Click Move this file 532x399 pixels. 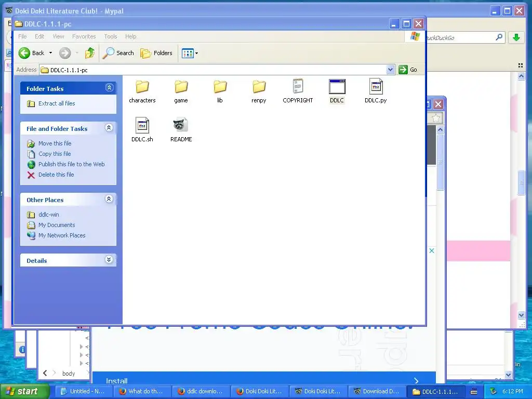pos(49,143)
